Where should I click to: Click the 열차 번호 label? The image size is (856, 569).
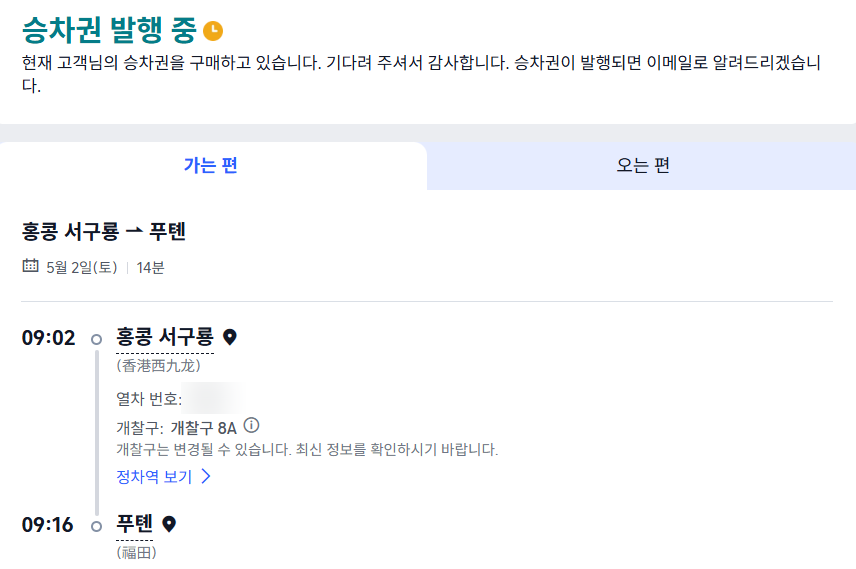[x=149, y=399]
